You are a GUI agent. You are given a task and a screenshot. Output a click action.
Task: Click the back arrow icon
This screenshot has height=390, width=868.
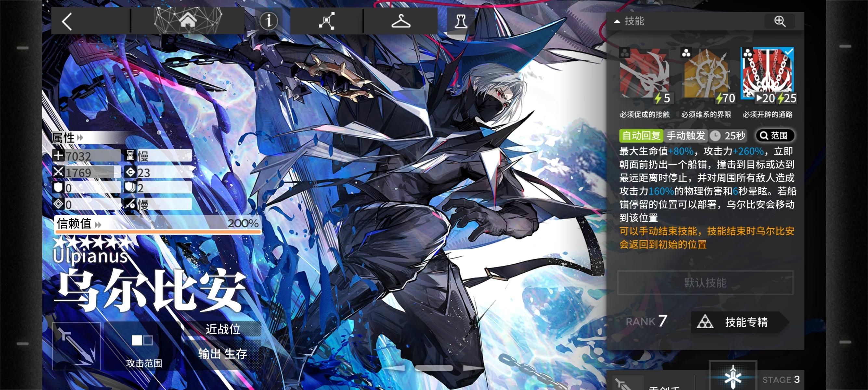(67, 22)
